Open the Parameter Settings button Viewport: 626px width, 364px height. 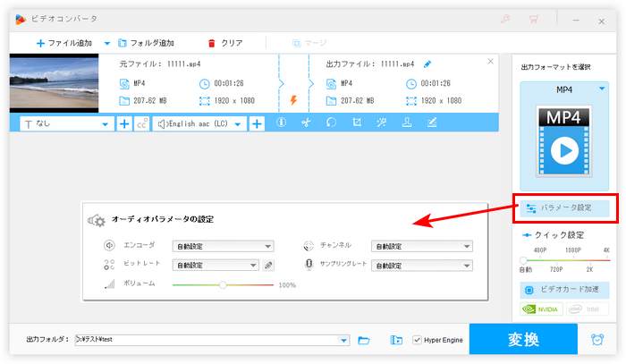click(x=564, y=208)
